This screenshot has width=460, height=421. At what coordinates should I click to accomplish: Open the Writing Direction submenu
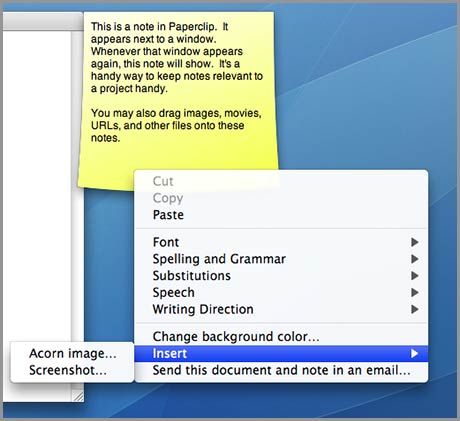[281, 309]
